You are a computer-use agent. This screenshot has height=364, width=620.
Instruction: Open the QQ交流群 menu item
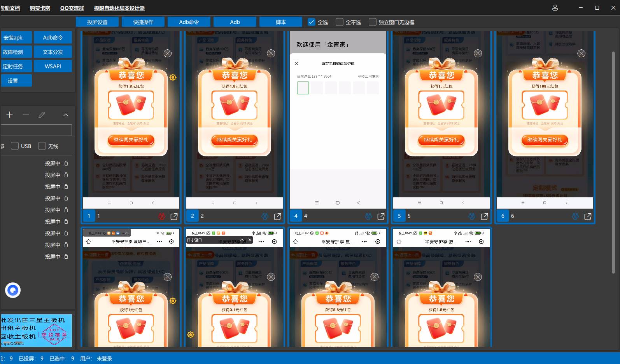[x=72, y=8]
